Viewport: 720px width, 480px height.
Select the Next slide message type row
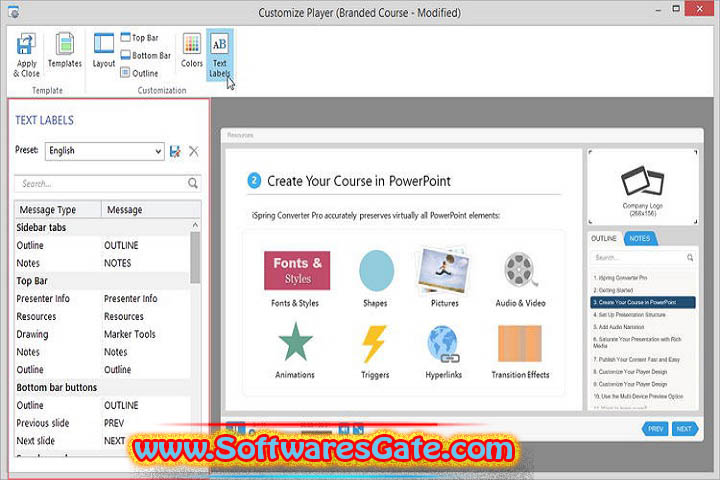pyautogui.click(x=58, y=441)
